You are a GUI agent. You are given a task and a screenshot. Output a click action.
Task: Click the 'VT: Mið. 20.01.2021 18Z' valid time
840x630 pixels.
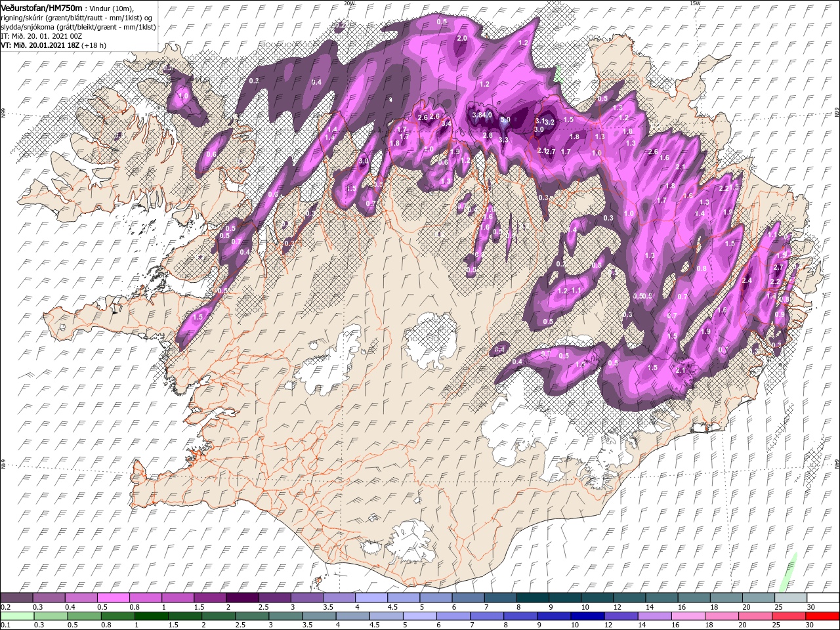(41, 45)
